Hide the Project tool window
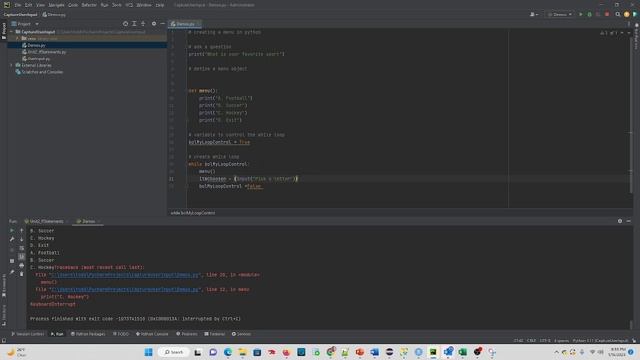 point(162,24)
